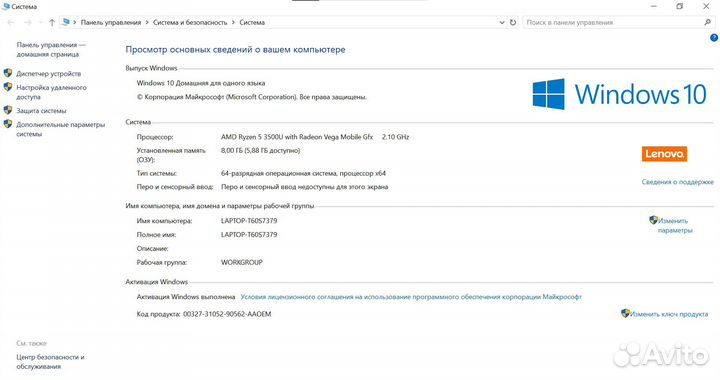Click shield icon beside Защита системы
The image size is (720, 380).
(x=8, y=110)
